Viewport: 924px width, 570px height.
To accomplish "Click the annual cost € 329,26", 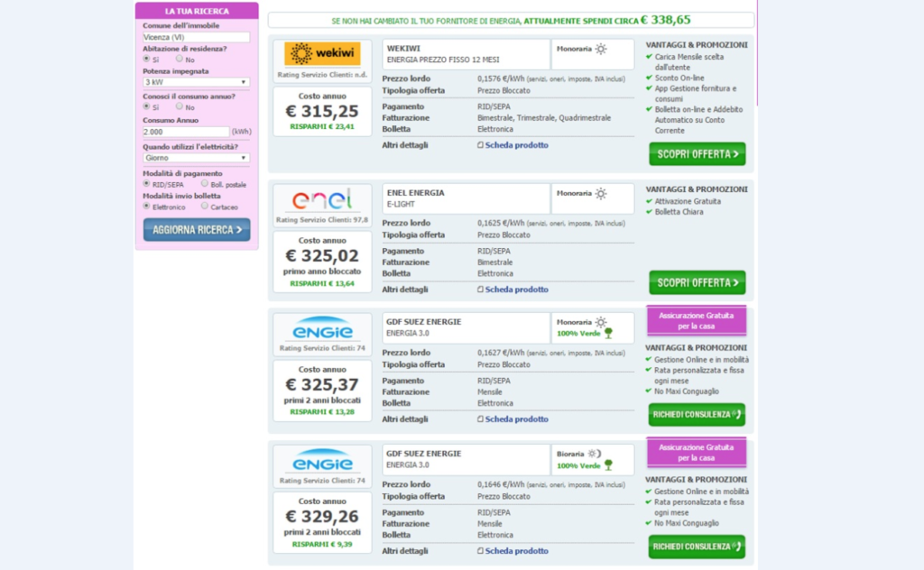I will pos(322,517).
